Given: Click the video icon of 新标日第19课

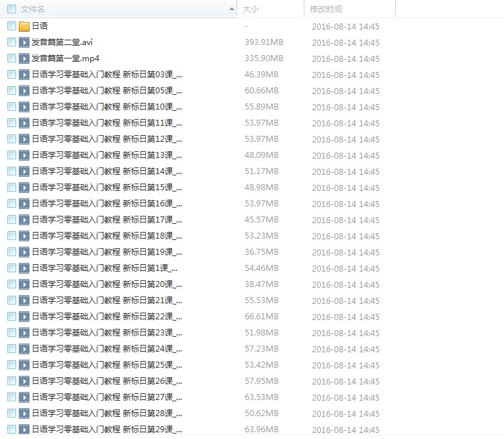Looking at the screenshot, I should tap(24, 252).
